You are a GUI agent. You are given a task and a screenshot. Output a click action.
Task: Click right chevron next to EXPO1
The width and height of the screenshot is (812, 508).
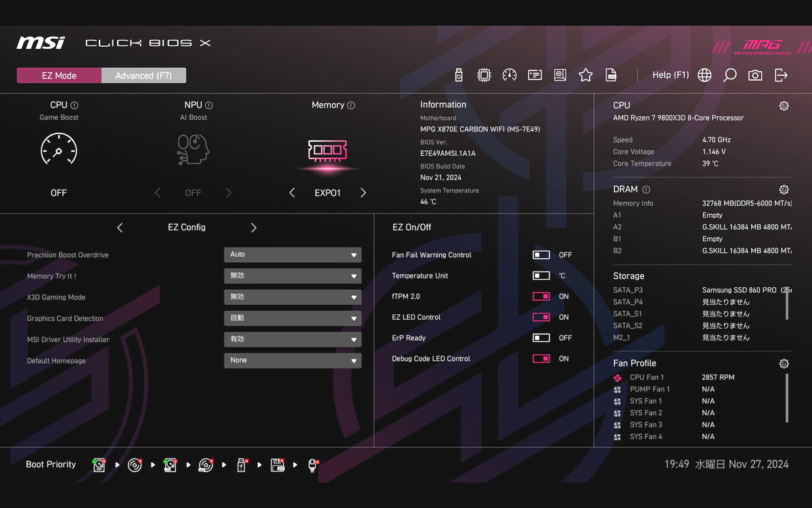tap(363, 193)
